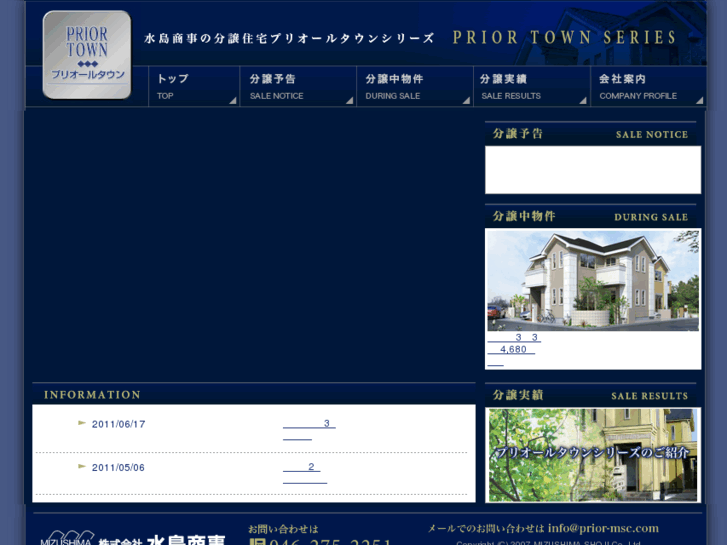
Task: Click the 2011/05/06 date text
Action: [x=118, y=468]
